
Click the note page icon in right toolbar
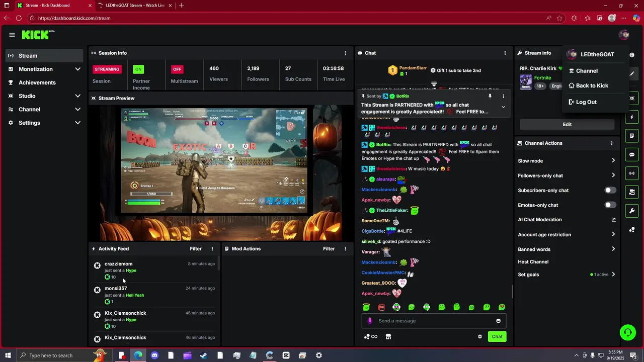click(632, 136)
